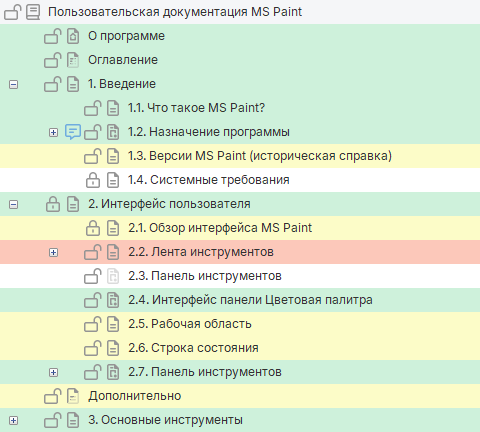
Task: Click the lock icon for 1.1. Что такое MS Paint?
Action: (x=93, y=108)
